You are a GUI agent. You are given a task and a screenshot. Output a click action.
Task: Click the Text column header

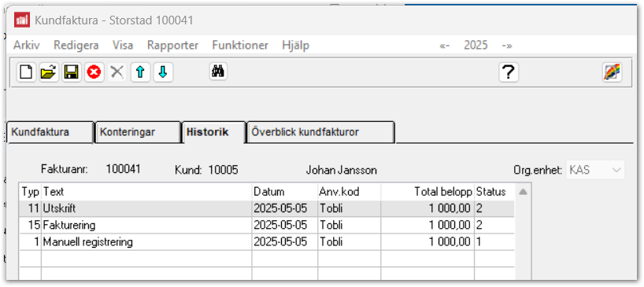(146, 192)
